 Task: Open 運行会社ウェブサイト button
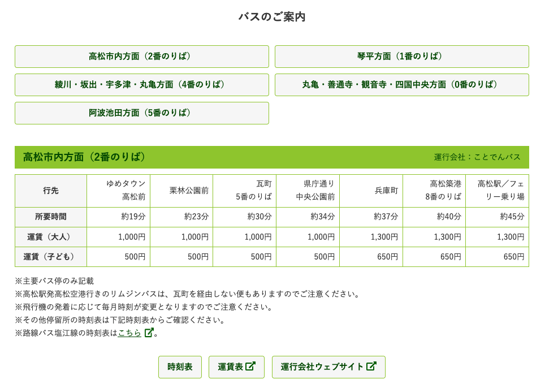tap(328, 367)
